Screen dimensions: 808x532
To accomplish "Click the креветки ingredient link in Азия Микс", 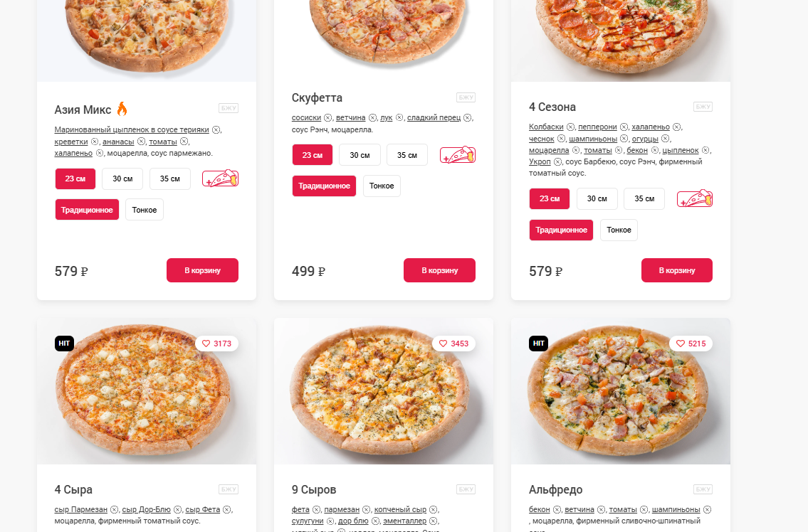I will point(71,142).
